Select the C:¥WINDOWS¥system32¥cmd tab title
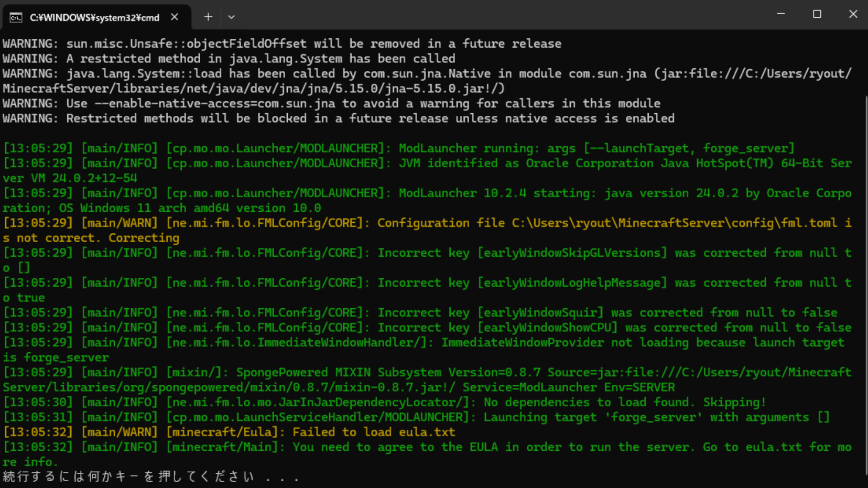The height and width of the screenshot is (488, 868). click(94, 18)
